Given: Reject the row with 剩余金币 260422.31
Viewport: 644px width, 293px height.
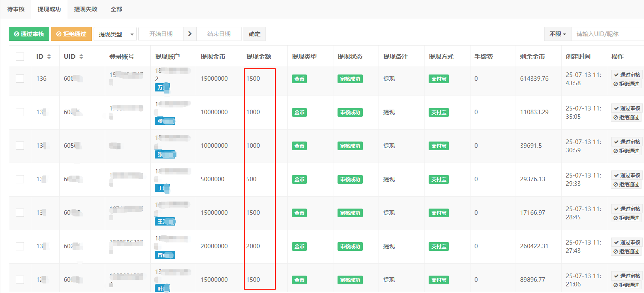Looking at the screenshot, I should pyautogui.click(x=626, y=251).
